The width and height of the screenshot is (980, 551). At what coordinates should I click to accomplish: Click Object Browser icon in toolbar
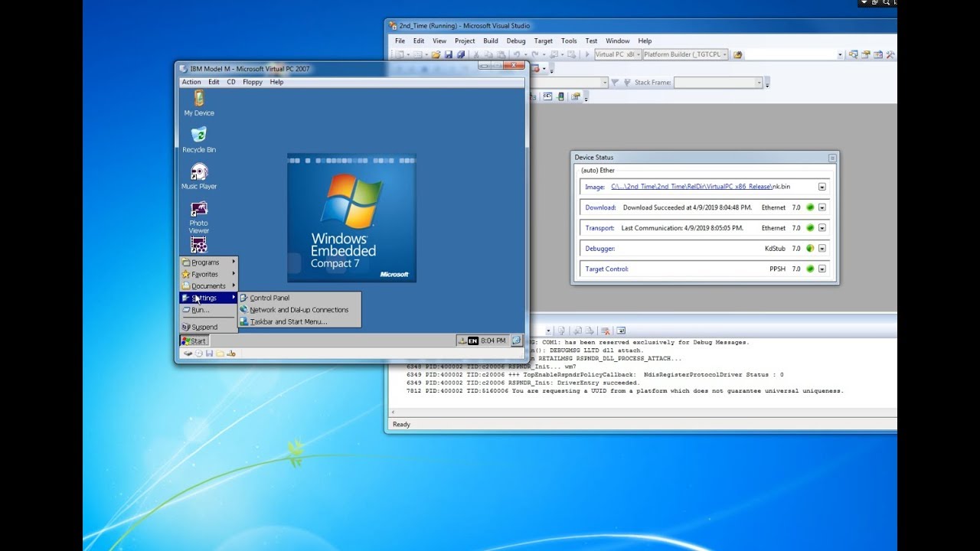click(878, 54)
